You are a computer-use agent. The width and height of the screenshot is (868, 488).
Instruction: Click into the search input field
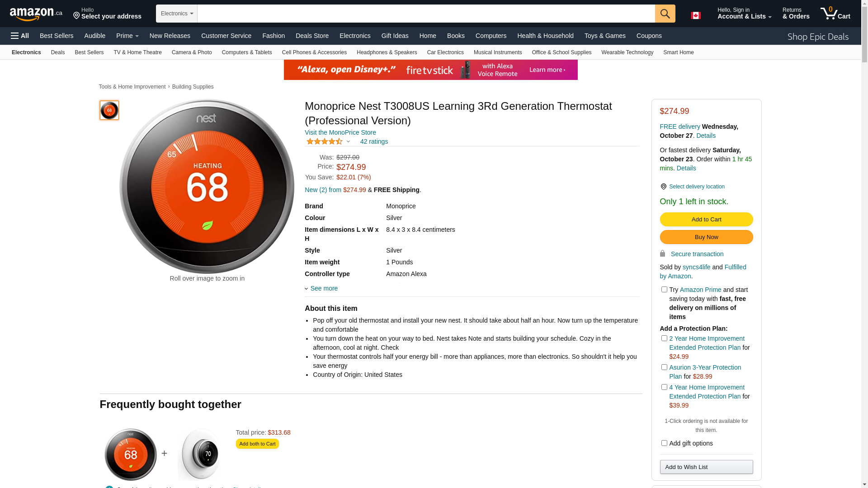click(426, 14)
